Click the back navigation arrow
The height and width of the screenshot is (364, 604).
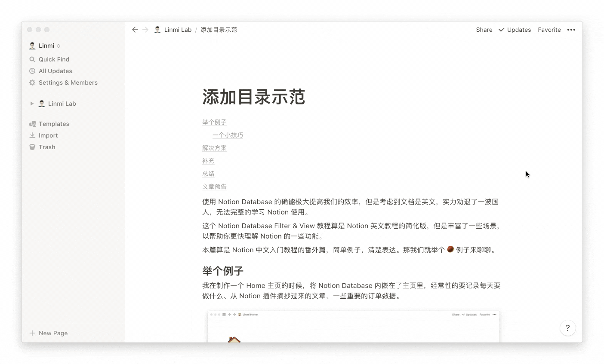tap(135, 30)
